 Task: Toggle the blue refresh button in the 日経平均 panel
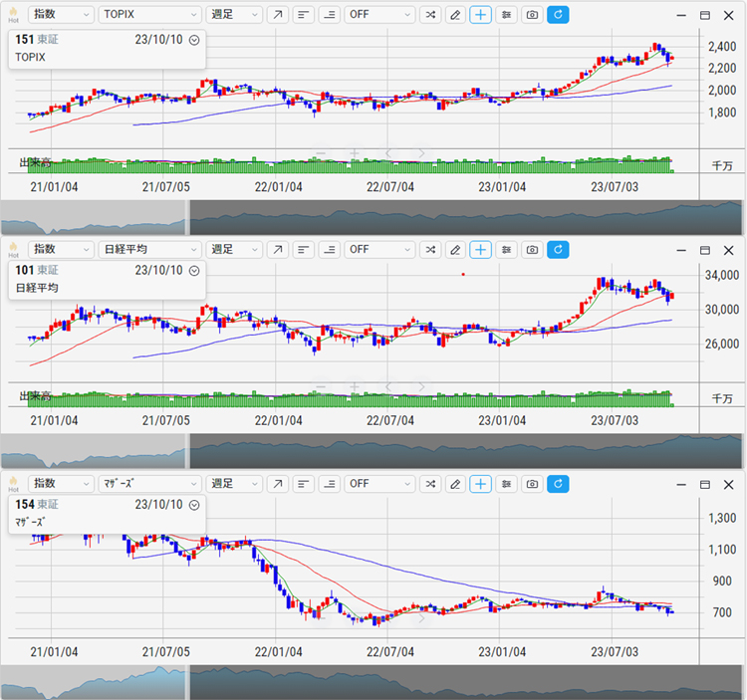559,250
